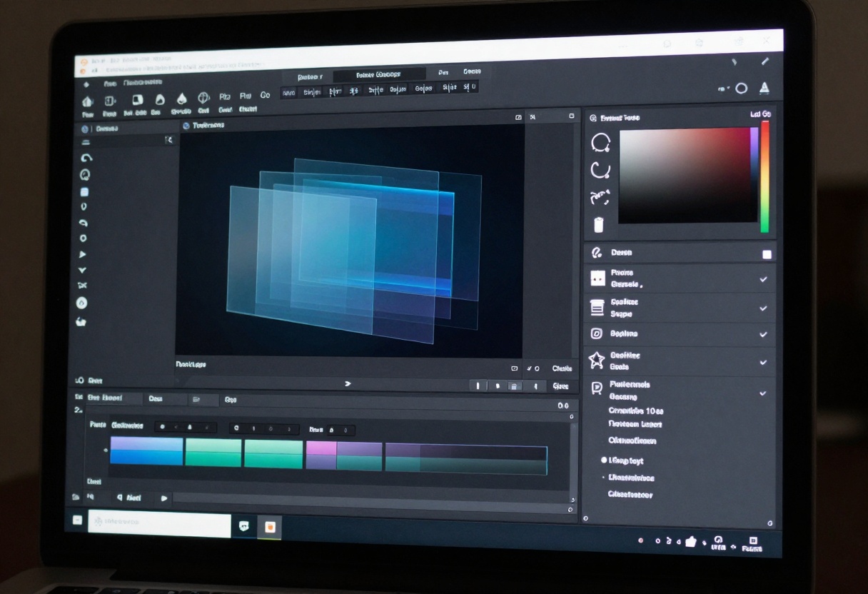868x594 pixels.
Task: Select the right-pointing triangle tool in the left sidebar
Action: (x=83, y=254)
